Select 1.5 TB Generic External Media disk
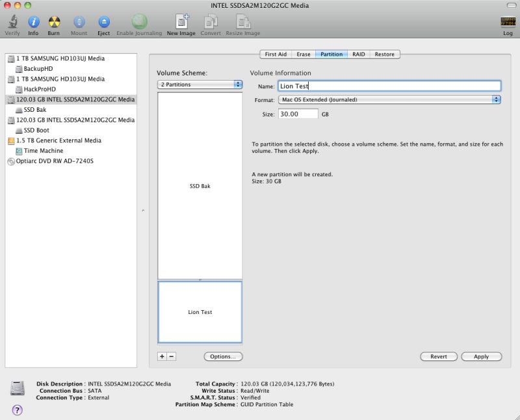The height and width of the screenshot is (420, 520). [x=58, y=140]
